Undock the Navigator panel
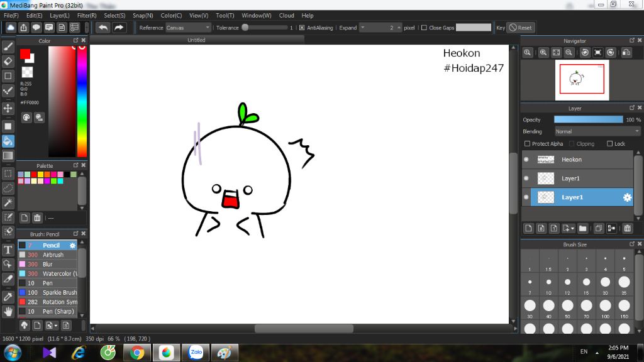This screenshot has width=644, height=362. [631, 40]
